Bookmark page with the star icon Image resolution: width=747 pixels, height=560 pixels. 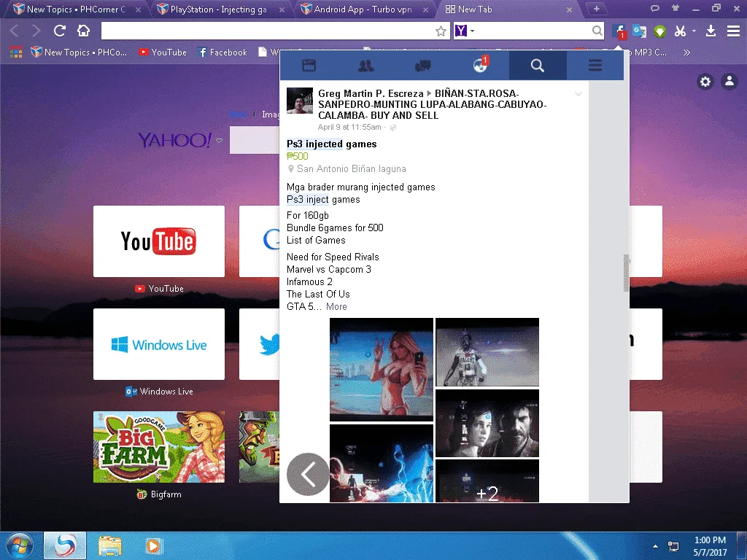pyautogui.click(x=441, y=31)
